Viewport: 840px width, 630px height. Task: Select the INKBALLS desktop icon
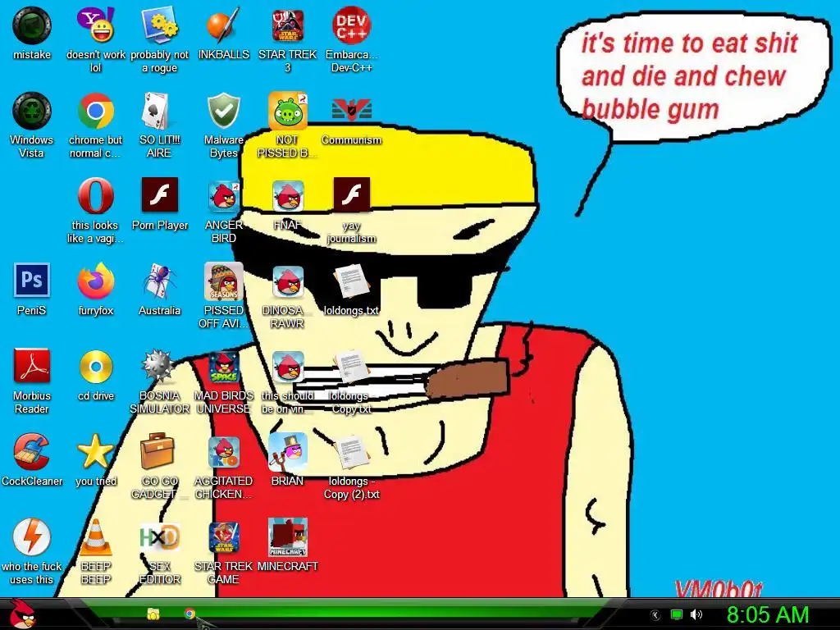[x=223, y=25]
